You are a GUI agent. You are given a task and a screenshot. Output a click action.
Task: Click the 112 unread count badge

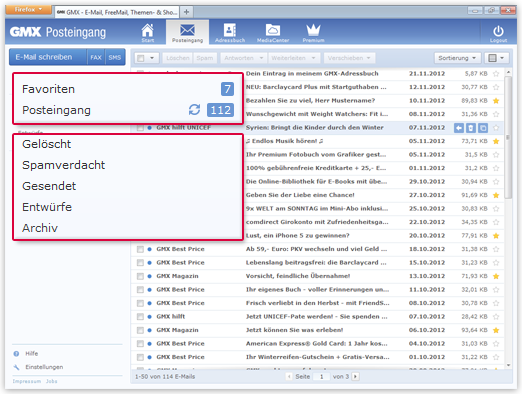tap(220, 110)
